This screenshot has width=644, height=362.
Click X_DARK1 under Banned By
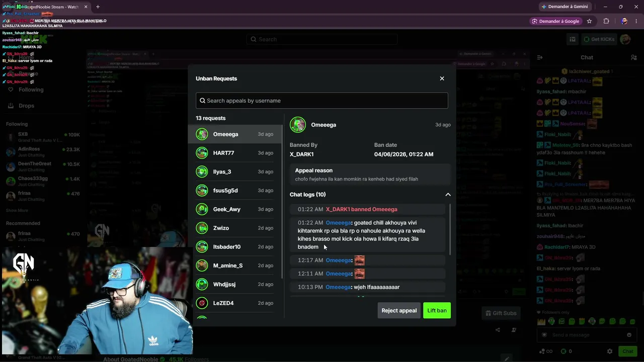(x=301, y=154)
